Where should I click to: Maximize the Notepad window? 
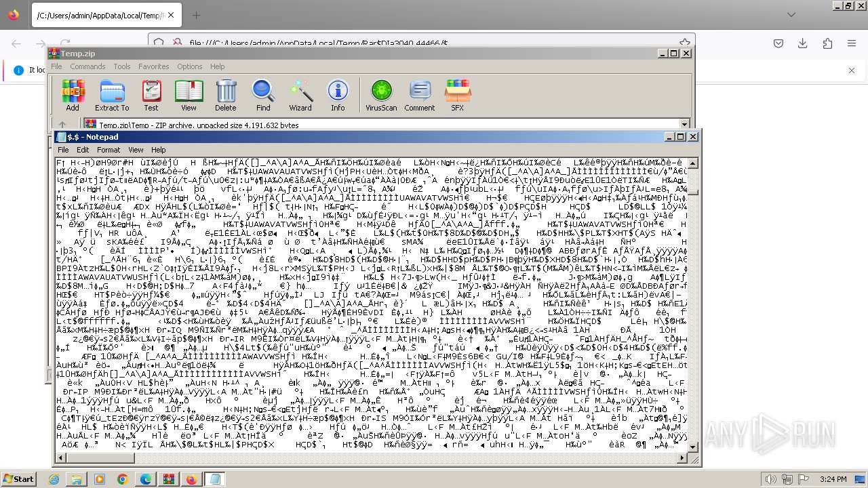coord(681,136)
